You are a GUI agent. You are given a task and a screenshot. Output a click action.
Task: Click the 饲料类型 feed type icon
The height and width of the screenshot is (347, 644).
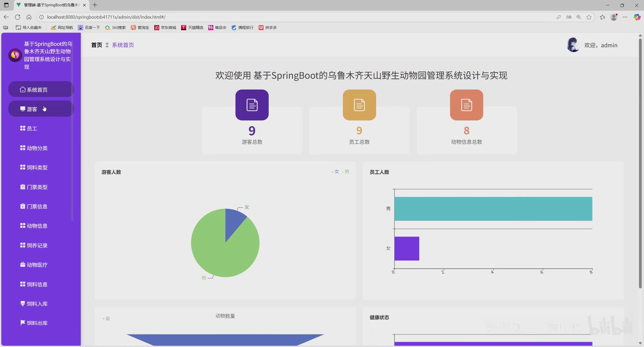pos(22,167)
